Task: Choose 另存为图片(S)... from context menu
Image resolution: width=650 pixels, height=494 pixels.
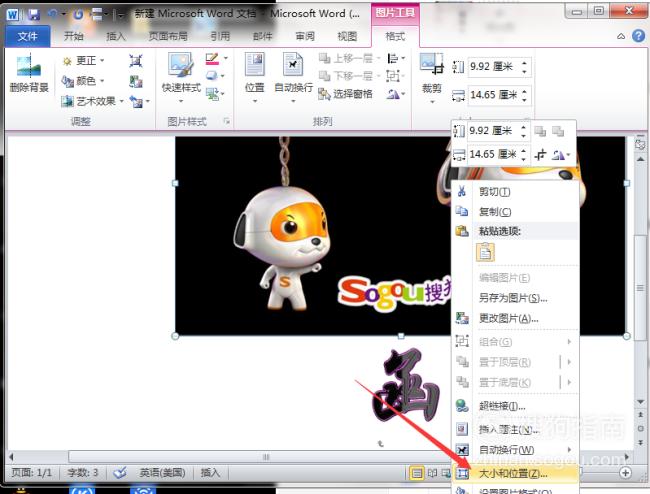Action: (515, 298)
